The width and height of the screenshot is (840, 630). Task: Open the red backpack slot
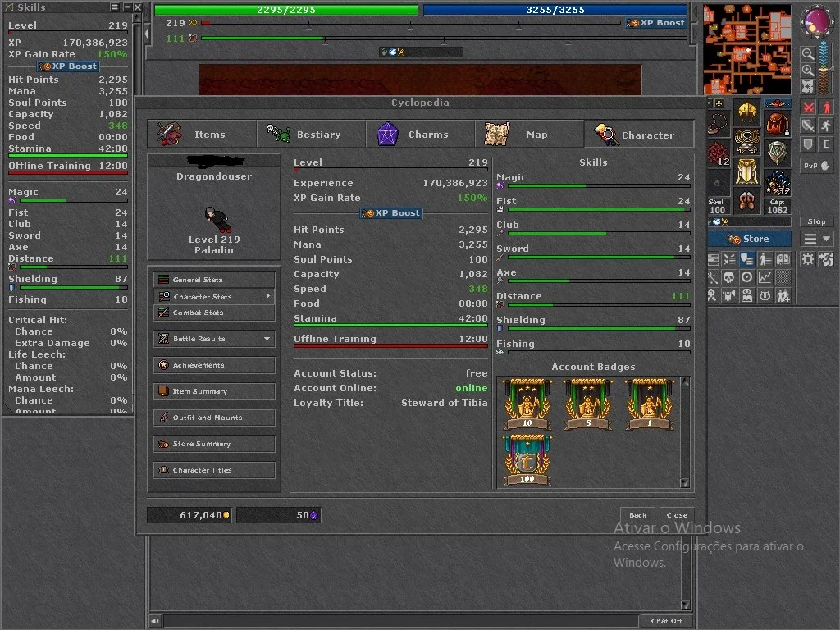pos(777,123)
